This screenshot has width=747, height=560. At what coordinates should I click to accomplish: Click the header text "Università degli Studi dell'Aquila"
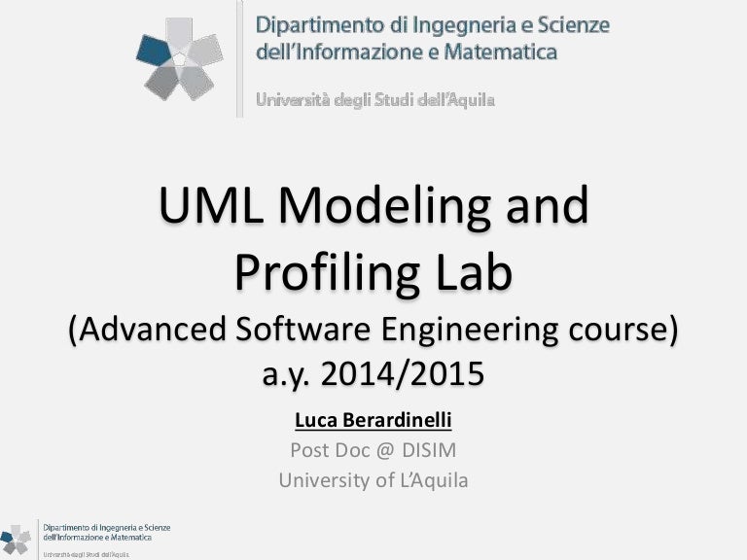tap(375, 100)
